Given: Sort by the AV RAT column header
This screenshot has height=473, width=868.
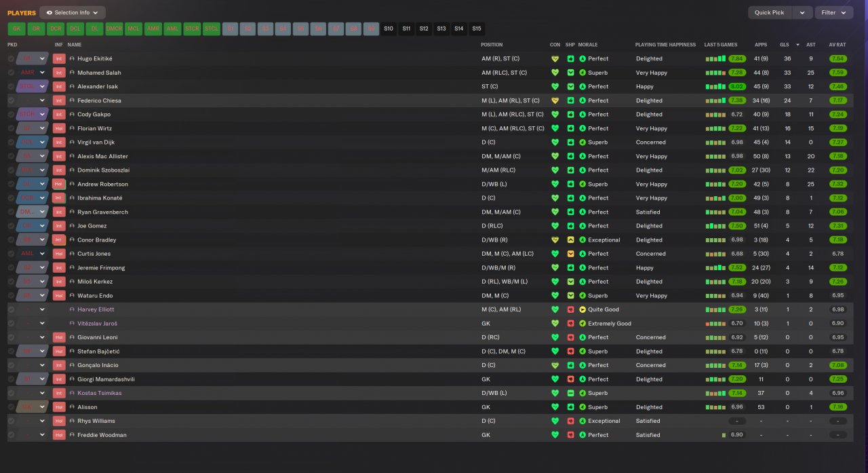Looking at the screenshot, I should pyautogui.click(x=837, y=45).
